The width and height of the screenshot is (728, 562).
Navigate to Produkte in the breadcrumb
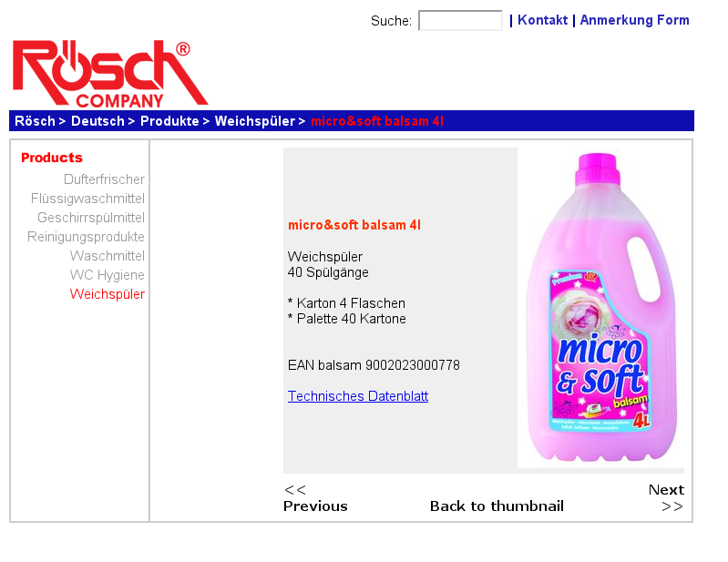[169, 121]
